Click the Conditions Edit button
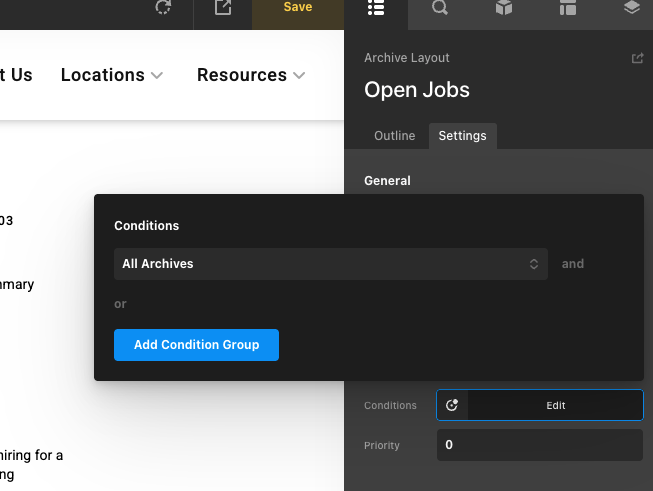 [555, 405]
